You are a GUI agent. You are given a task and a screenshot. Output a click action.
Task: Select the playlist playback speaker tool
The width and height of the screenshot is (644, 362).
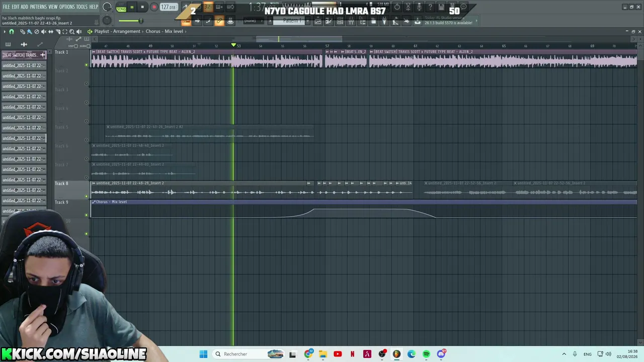pyautogui.click(x=79, y=32)
